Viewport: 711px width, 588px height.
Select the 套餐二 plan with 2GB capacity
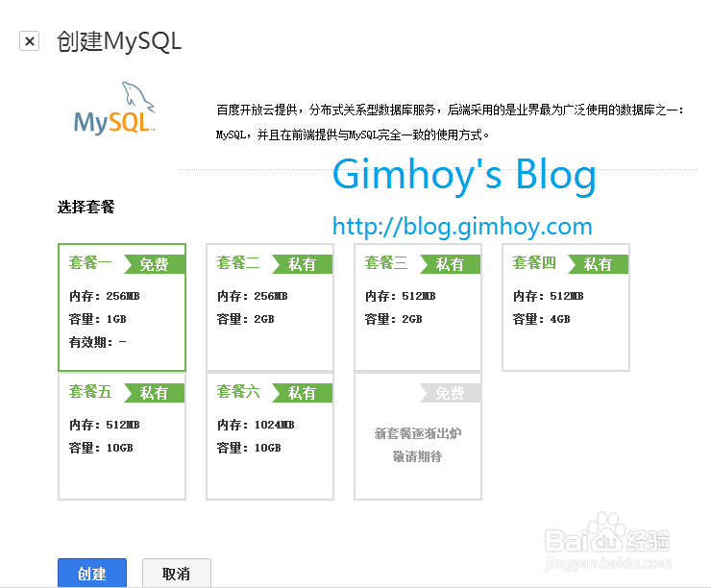click(270, 307)
